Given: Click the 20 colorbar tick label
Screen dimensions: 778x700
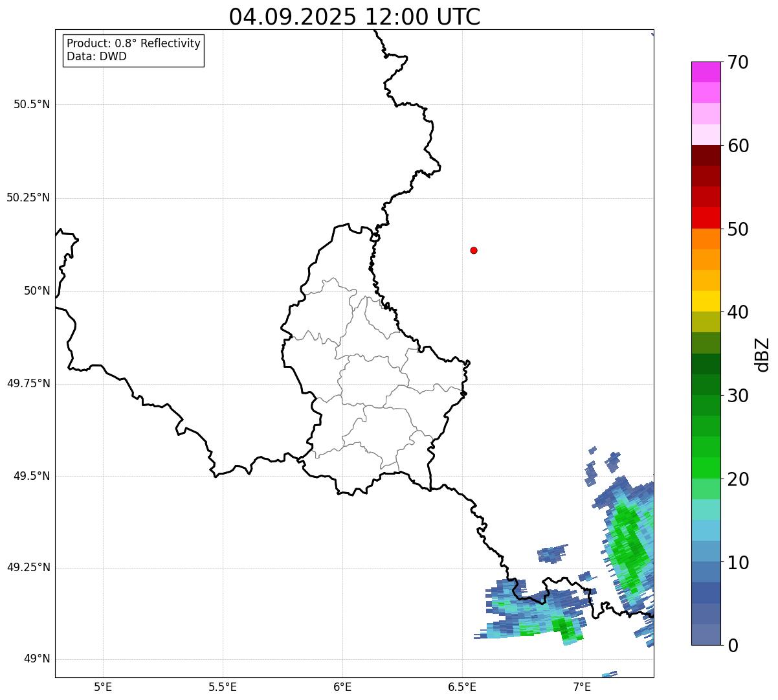Looking at the screenshot, I should pos(738,479).
